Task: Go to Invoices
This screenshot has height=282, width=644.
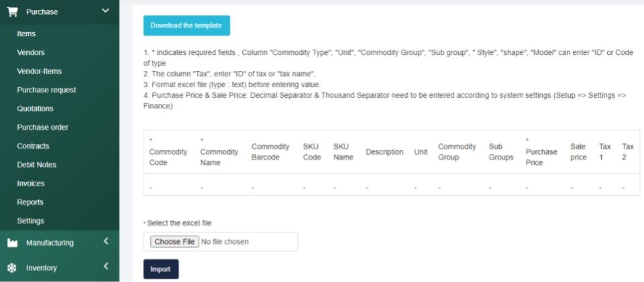Action: coord(32,184)
